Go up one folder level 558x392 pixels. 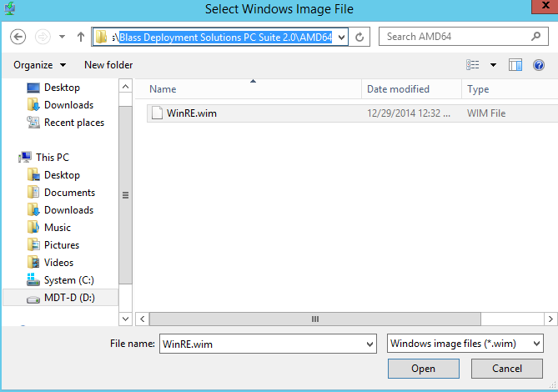81,37
